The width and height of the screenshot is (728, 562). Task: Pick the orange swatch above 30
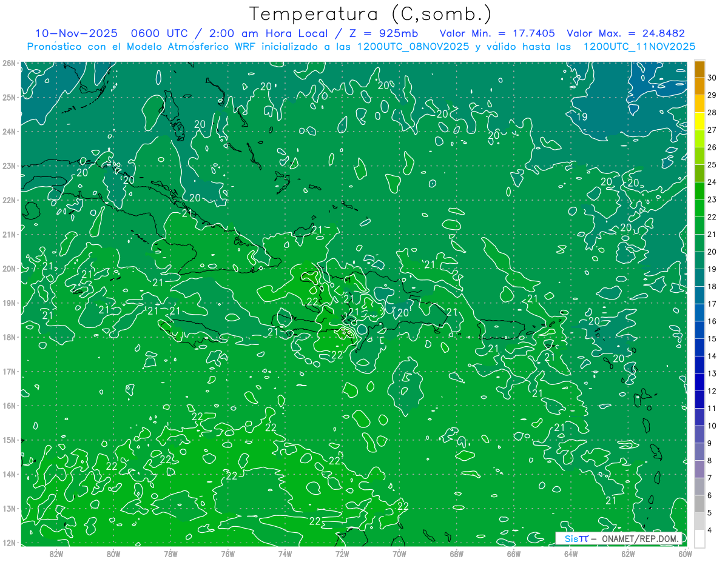click(x=699, y=69)
